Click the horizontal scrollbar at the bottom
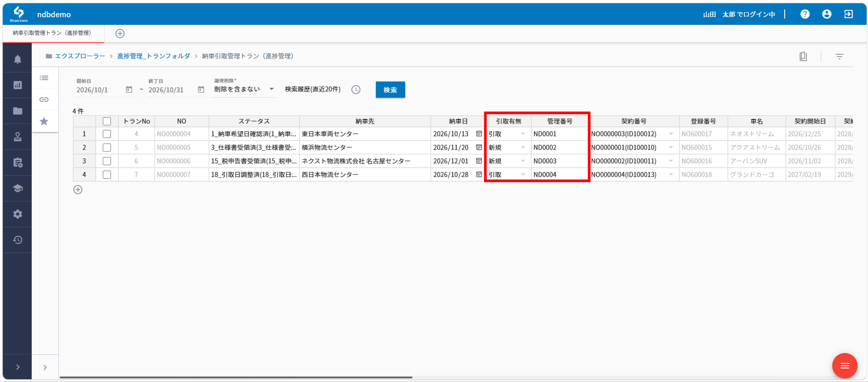Viewport: 868px width, 382px height. (236, 377)
